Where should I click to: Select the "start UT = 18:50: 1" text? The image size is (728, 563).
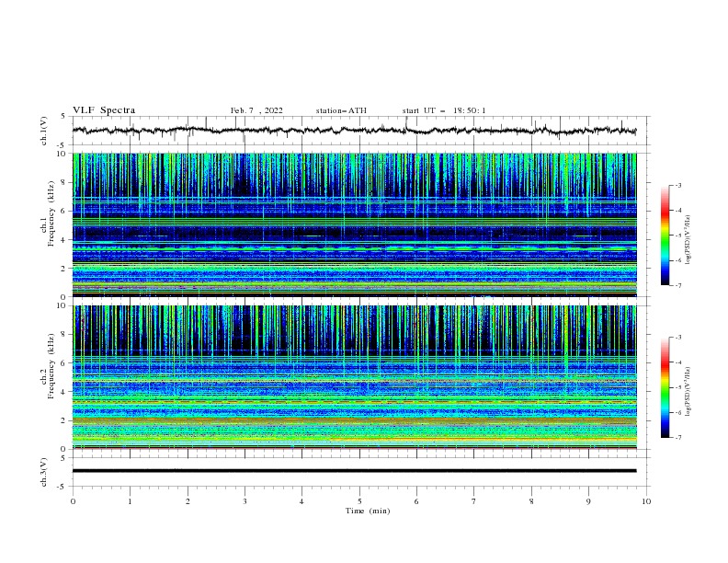click(x=444, y=110)
